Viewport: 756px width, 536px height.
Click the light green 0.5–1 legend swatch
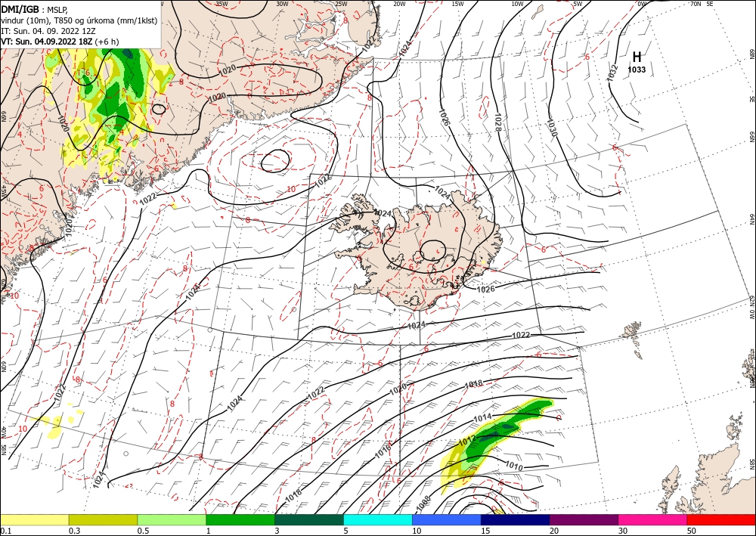172,519
